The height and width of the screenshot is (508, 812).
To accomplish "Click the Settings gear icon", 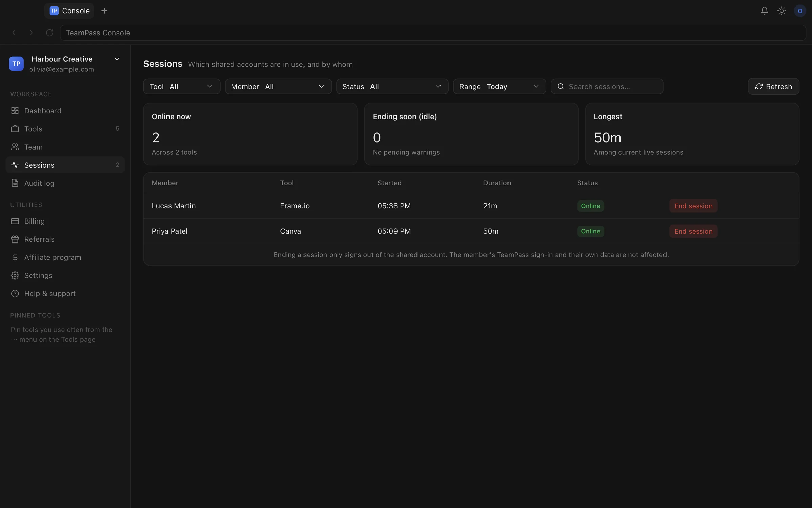I will [15, 275].
